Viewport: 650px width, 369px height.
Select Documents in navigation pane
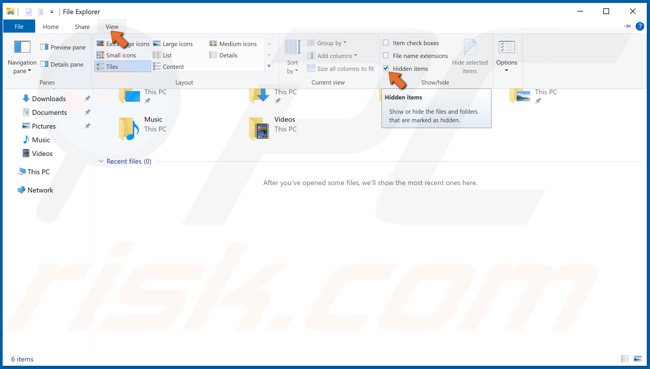[x=49, y=112]
